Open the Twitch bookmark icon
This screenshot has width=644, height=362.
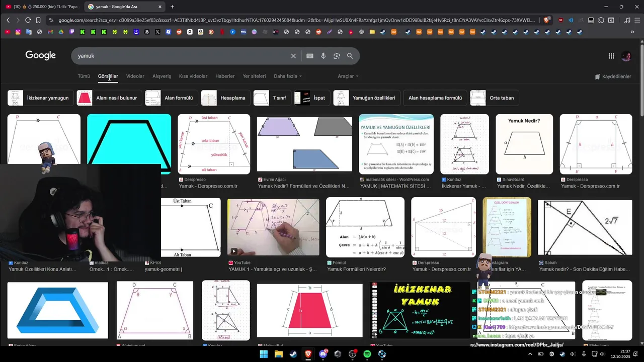pos(72,32)
